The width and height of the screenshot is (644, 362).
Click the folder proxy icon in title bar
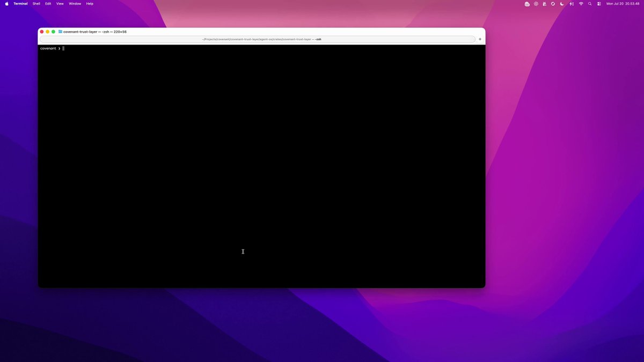click(x=61, y=32)
